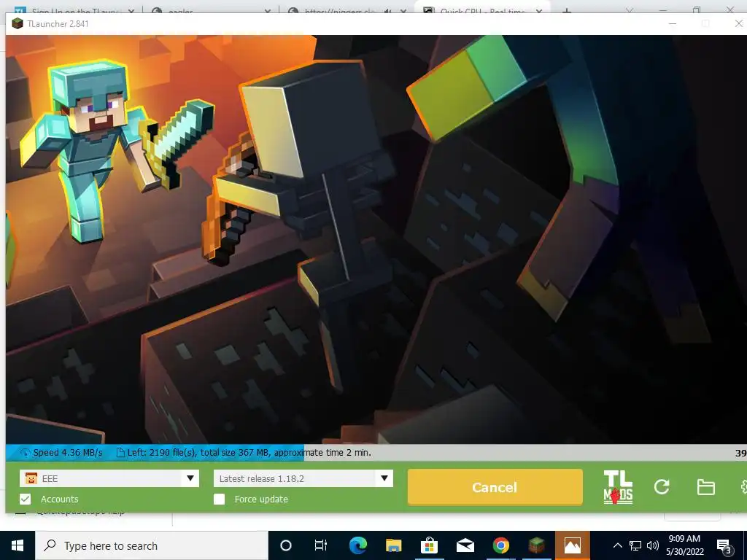Minimize the TLauncher window
The image size is (747, 560).
[672, 23]
